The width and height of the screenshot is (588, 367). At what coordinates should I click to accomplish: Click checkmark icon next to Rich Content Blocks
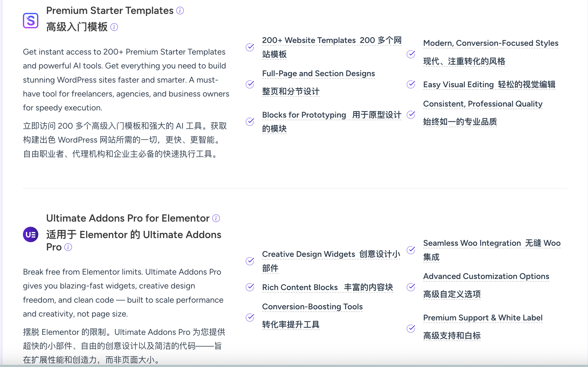[x=250, y=287]
